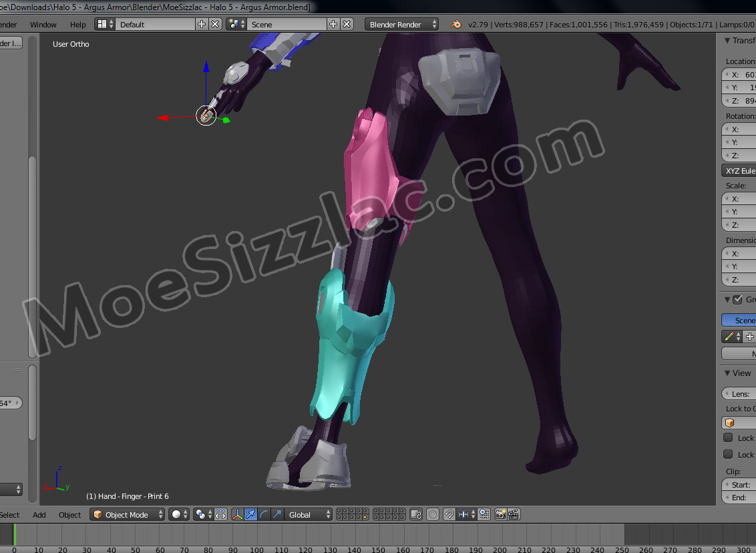Click the 64° value field in left panel
The width and height of the screenshot is (756, 553).
tap(11, 403)
